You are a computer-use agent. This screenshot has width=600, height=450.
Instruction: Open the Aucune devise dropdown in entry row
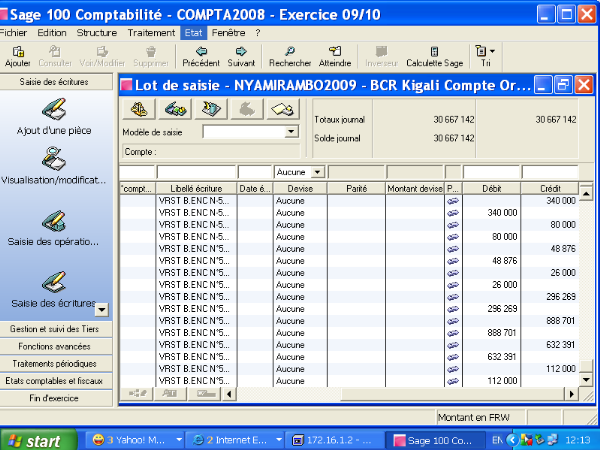pos(317,172)
